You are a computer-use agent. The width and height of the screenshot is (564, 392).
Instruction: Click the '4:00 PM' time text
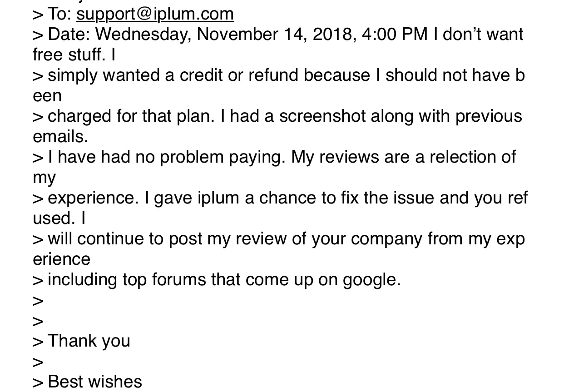(395, 35)
